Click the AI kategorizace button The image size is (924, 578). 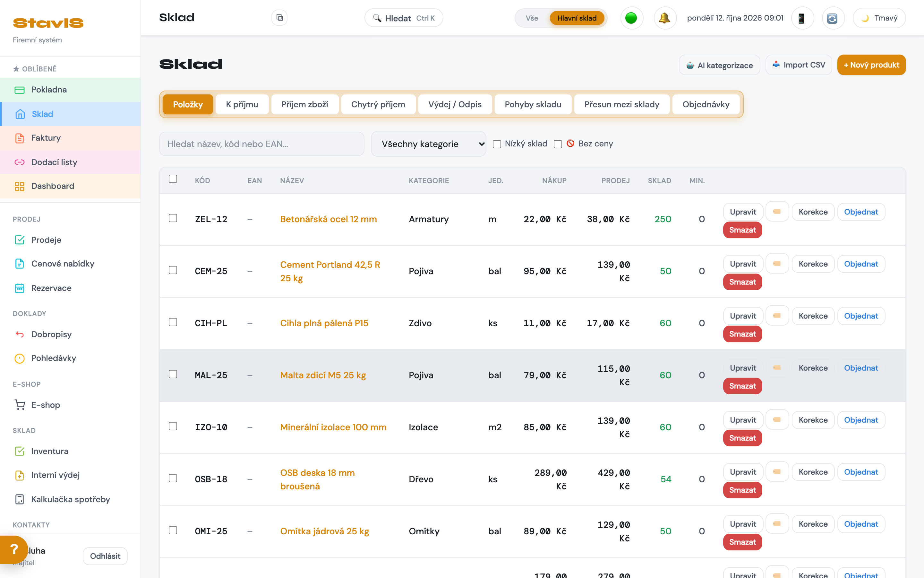click(x=720, y=66)
